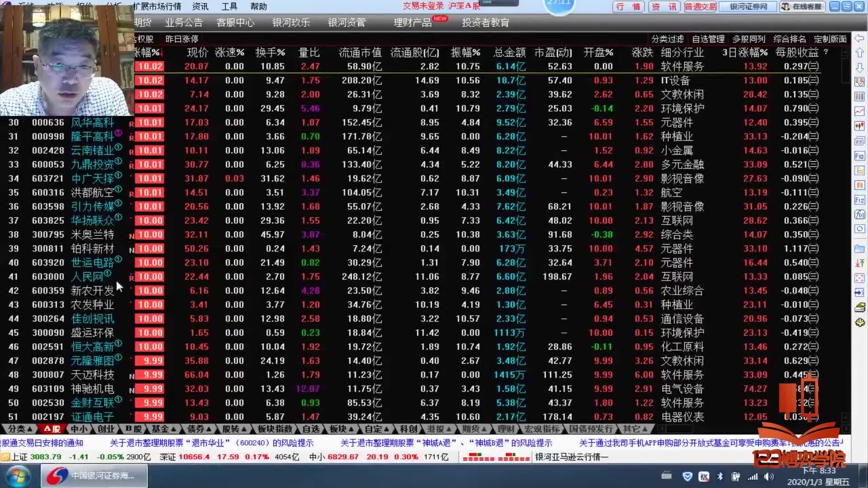Screen dimensions: 868x488
Task: Click the 银河证券网 button
Action: coord(748,6)
